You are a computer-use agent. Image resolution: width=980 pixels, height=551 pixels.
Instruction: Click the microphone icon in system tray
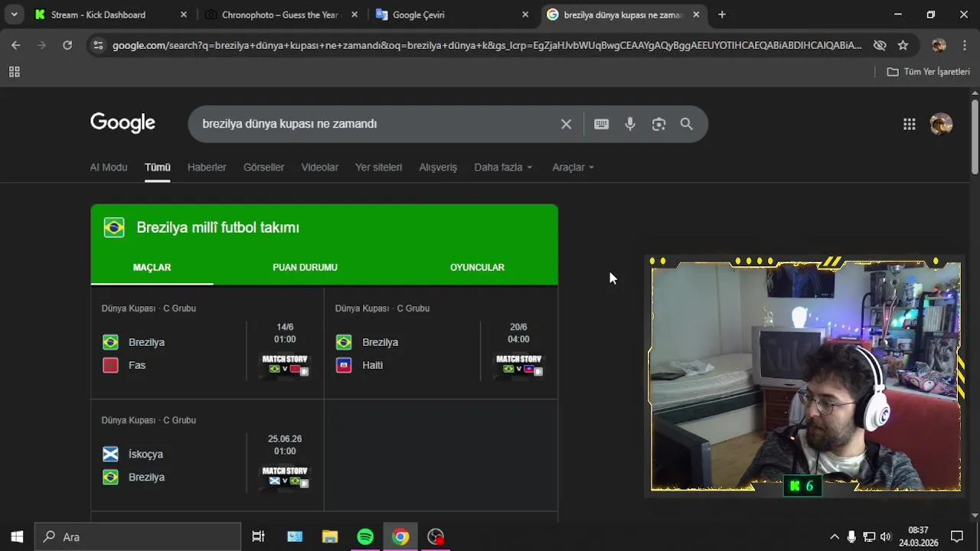(851, 536)
